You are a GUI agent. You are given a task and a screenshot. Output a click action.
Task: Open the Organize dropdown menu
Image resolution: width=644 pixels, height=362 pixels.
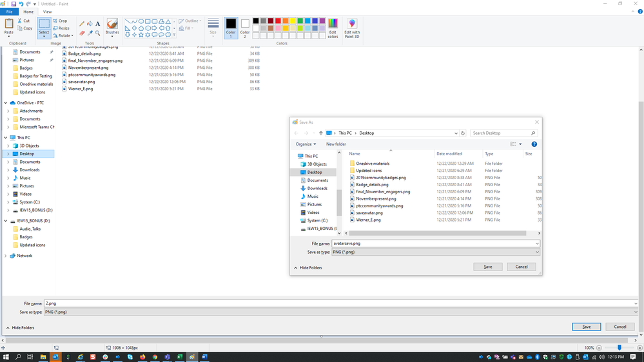coord(306,144)
